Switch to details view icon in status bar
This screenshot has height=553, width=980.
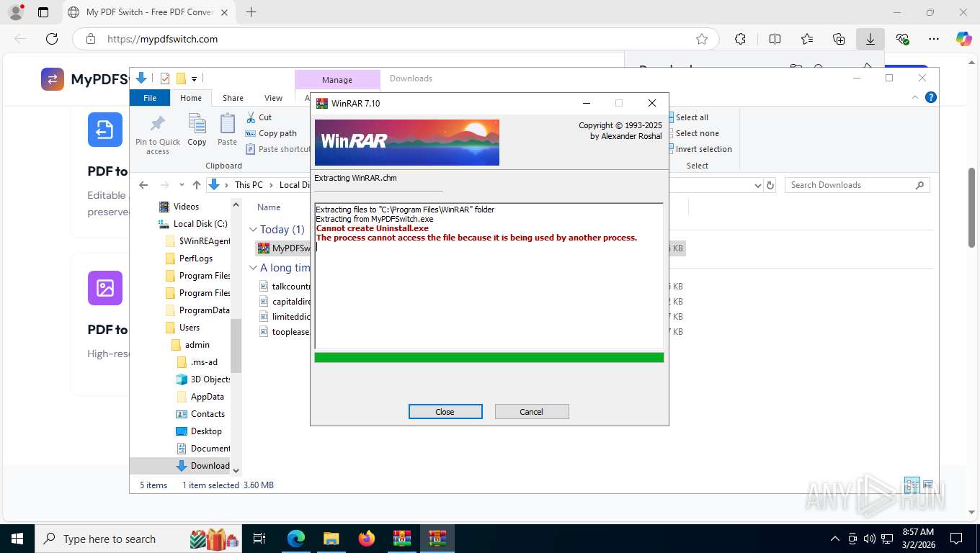[x=912, y=485]
